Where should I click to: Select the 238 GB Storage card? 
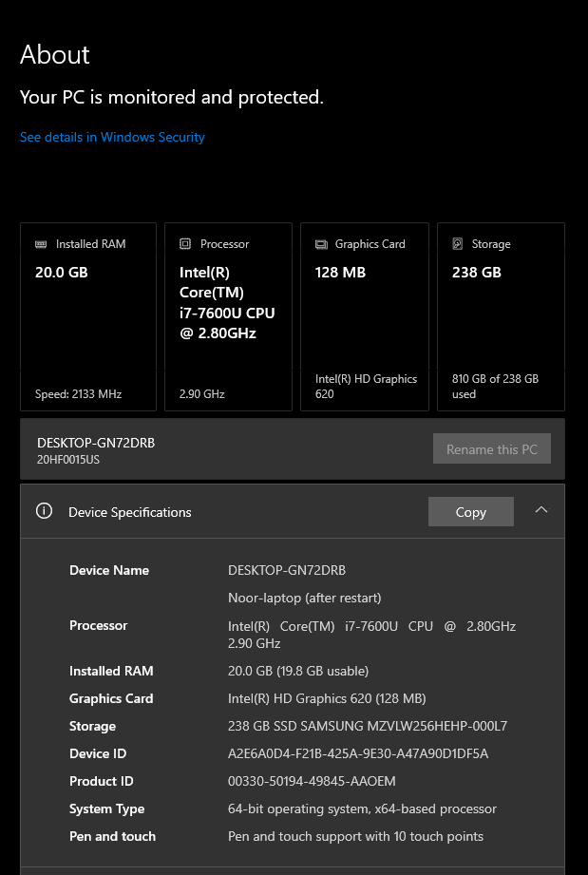tap(501, 316)
